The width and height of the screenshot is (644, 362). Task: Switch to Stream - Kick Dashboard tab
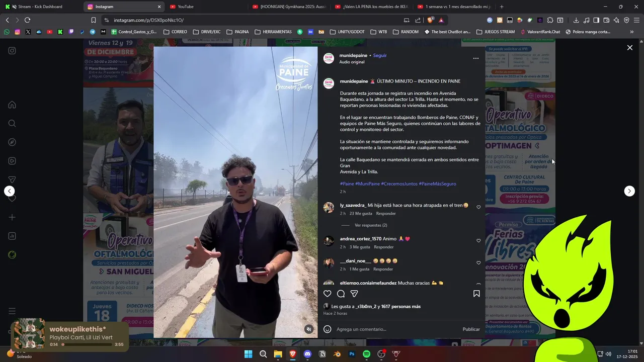40,7
